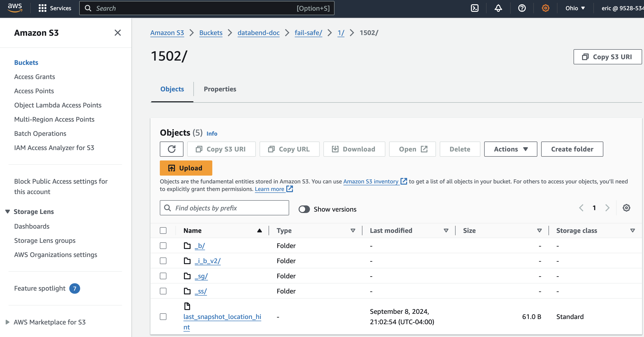Open the _i_b_v2/ folder link
The width and height of the screenshot is (644, 337).
pyautogui.click(x=208, y=261)
